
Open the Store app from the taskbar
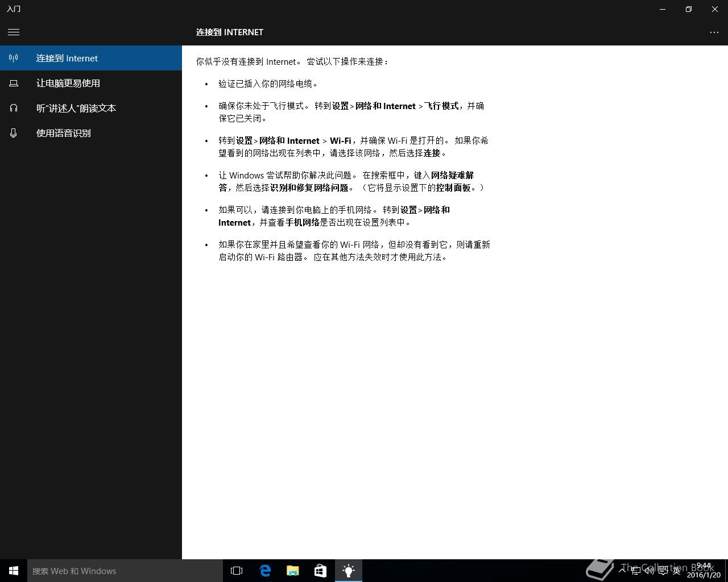point(321,571)
